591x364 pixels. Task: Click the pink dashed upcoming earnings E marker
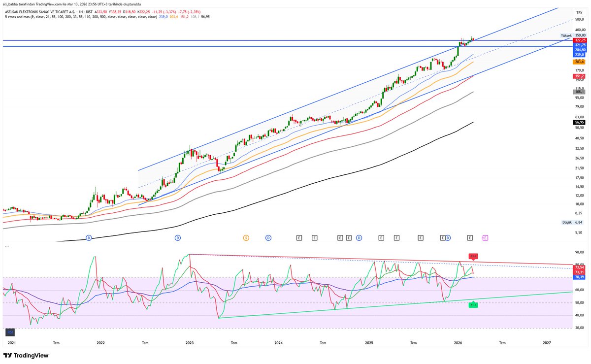[485, 238]
